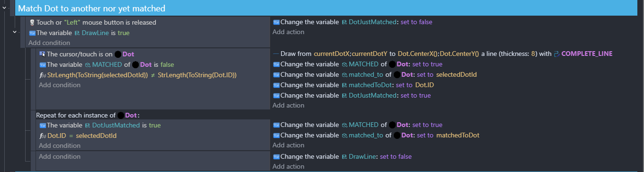Screen dimensions: 644x172
Task: Edit "StrLength(ToString(Dot.ID))" expression
Action: click(x=197, y=75)
